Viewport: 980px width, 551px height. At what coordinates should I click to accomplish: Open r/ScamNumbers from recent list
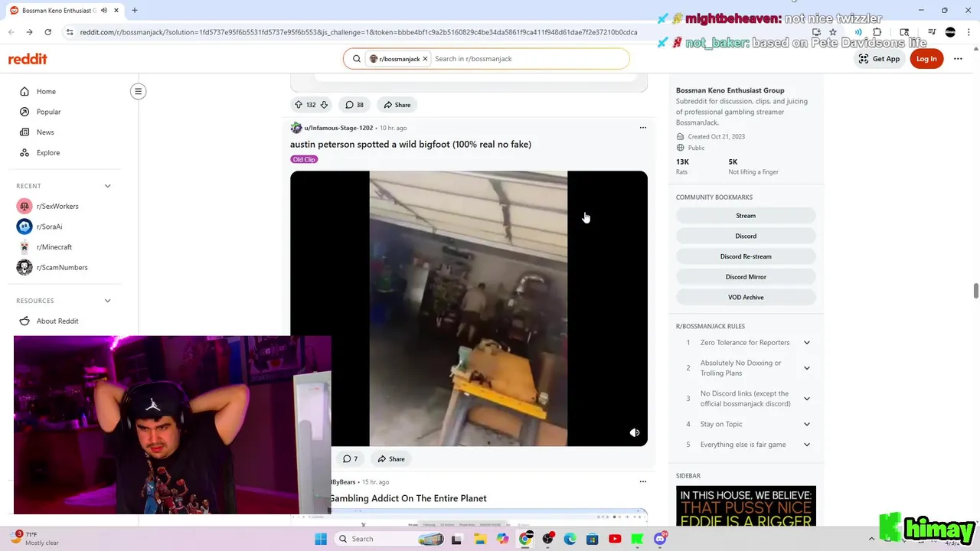coord(62,268)
